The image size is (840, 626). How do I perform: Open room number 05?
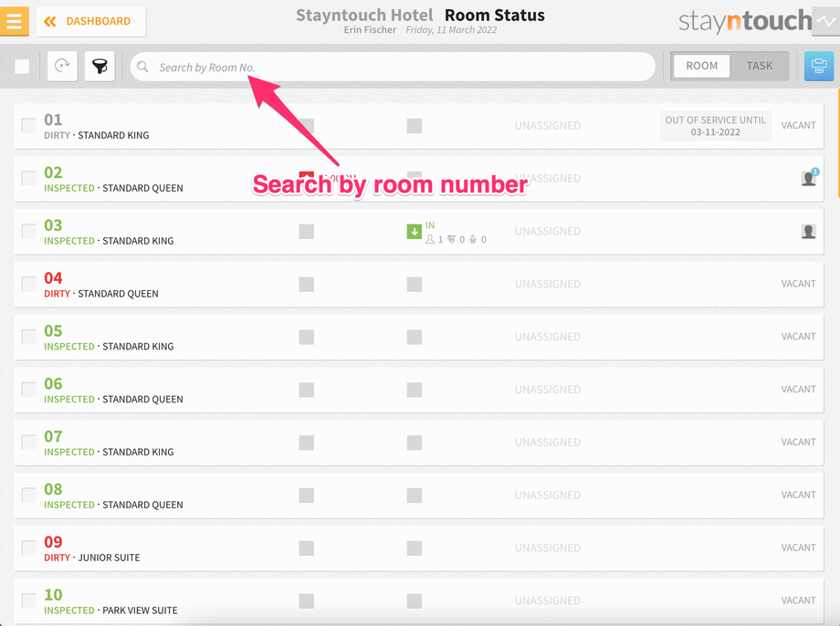coord(53,330)
